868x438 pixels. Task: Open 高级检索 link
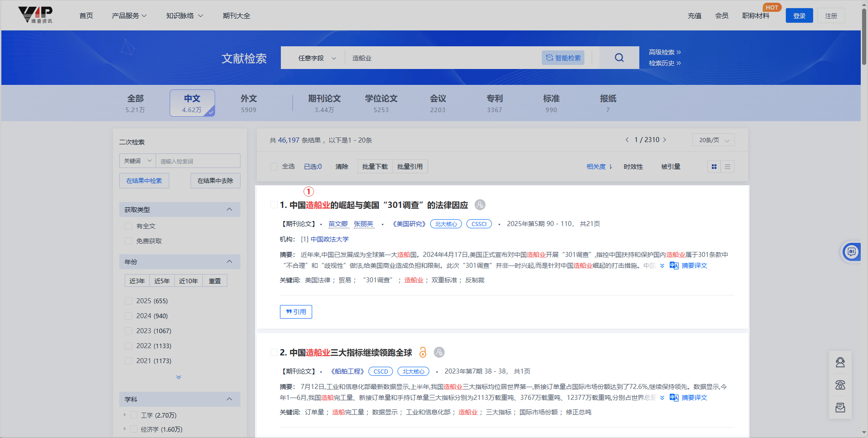(x=665, y=52)
